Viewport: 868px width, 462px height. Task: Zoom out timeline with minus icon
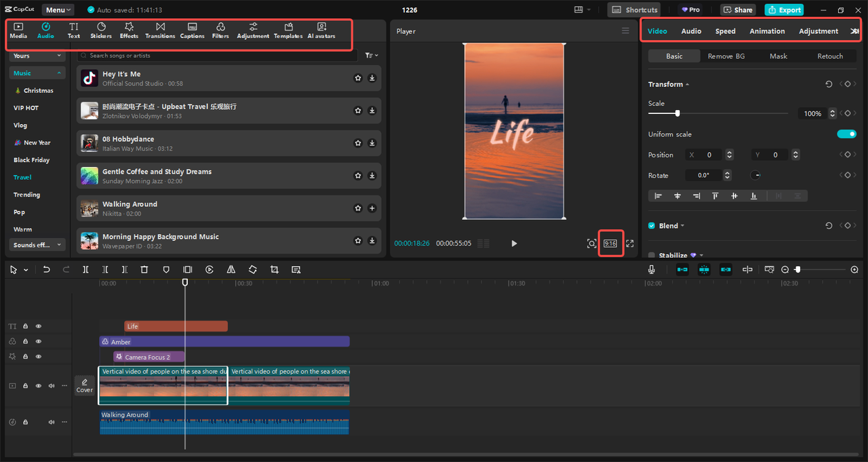785,269
